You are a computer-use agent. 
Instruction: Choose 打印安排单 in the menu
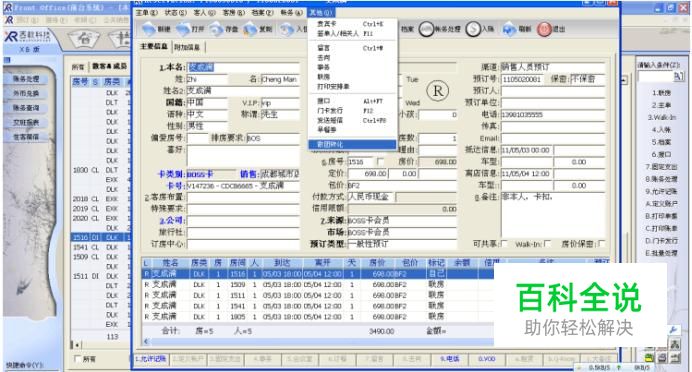[352, 86]
